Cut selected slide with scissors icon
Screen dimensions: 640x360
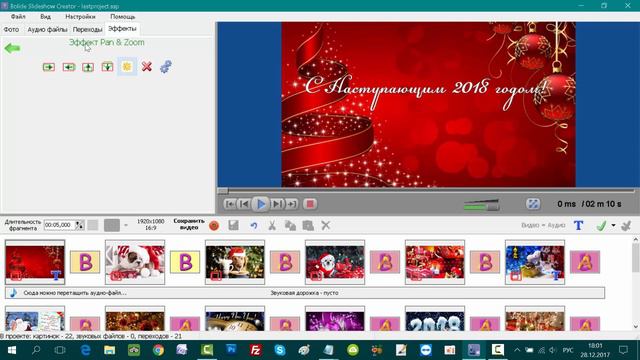(272, 225)
